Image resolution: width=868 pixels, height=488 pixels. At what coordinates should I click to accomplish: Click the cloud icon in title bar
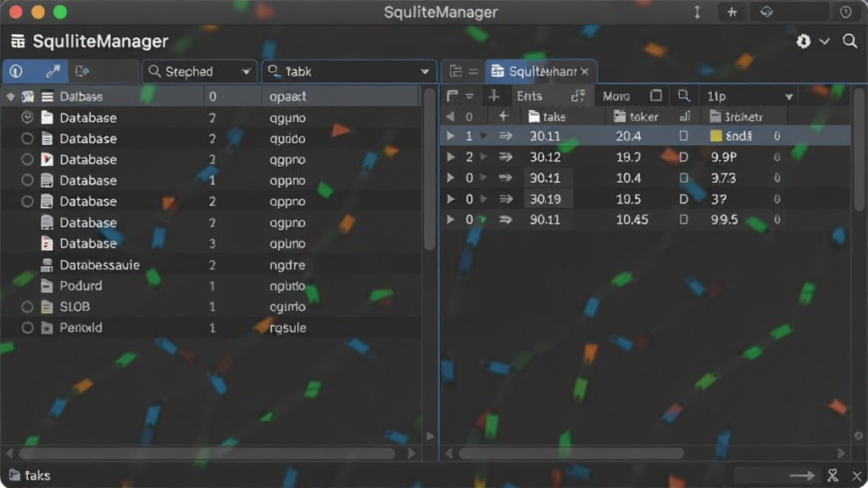click(766, 12)
